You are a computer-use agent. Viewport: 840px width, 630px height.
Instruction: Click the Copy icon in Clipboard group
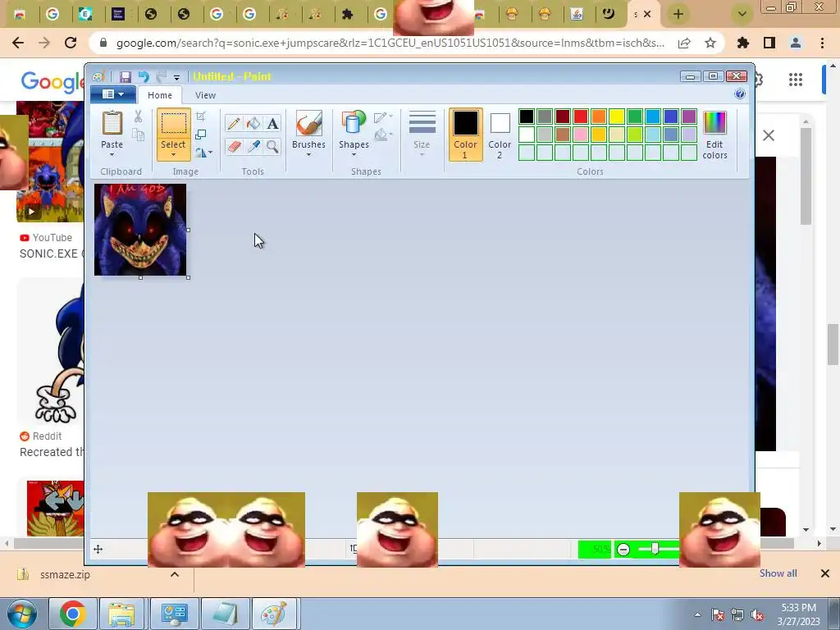pos(138,135)
